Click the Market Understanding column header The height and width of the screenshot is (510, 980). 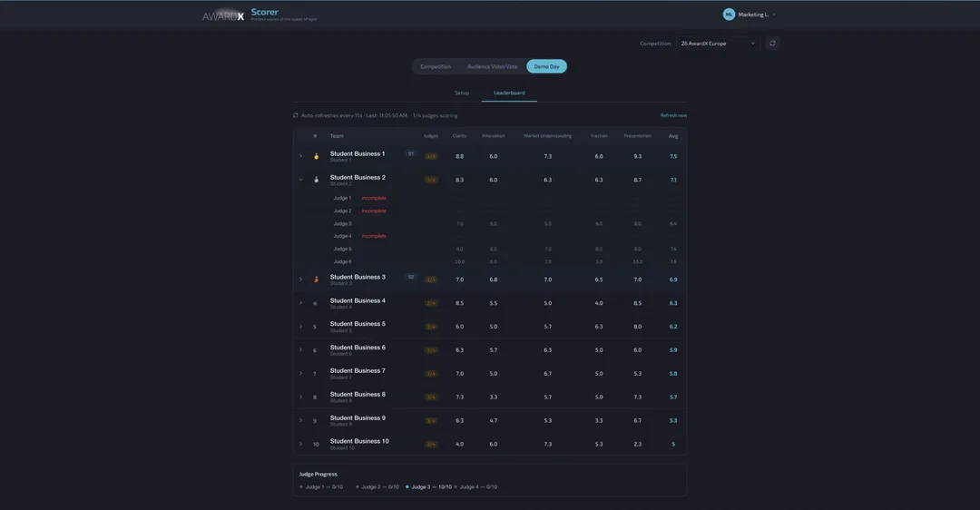[x=547, y=135]
